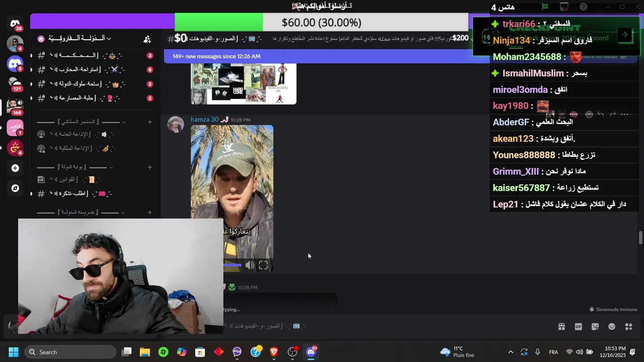This screenshot has width=644, height=362.
Task: Open the Windows Start menu
Action: tap(14, 352)
